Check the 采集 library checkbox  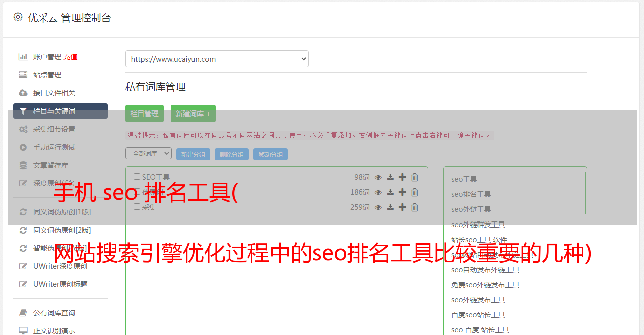click(137, 207)
